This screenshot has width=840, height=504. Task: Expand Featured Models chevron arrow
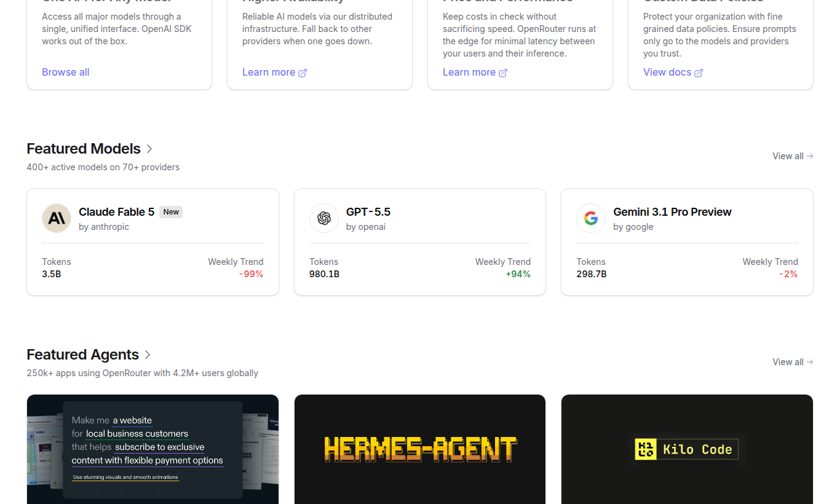(x=149, y=149)
